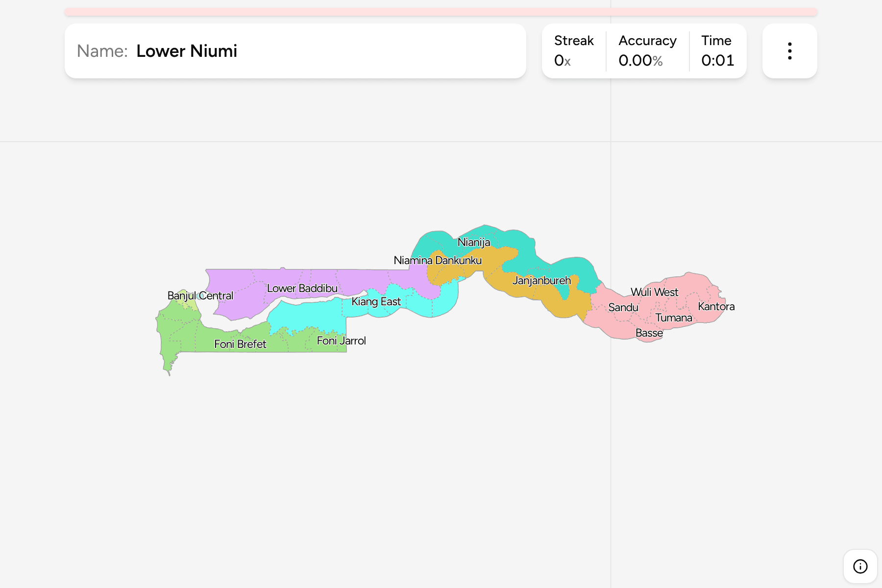Click the Janjanbureh district label

(542, 280)
